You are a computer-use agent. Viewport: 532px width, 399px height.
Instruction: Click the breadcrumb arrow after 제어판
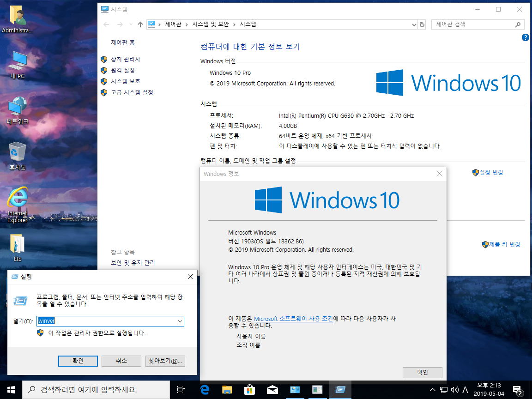(187, 24)
